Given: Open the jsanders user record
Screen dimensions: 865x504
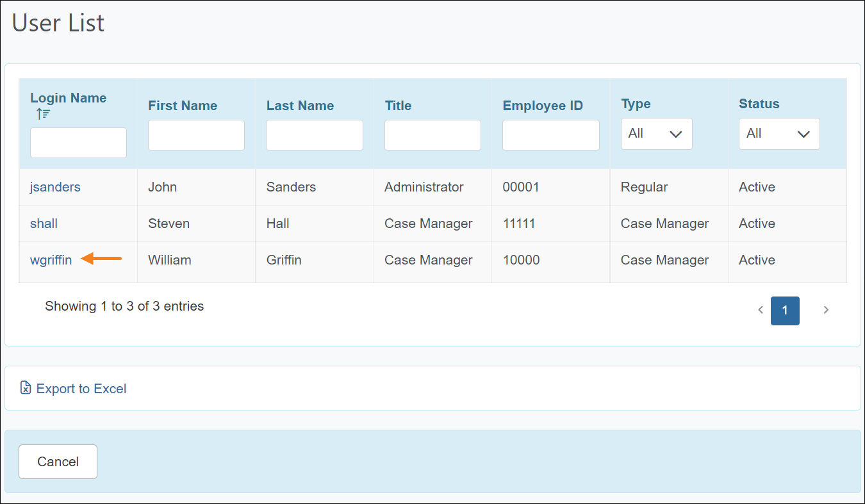Looking at the screenshot, I should click(x=55, y=187).
